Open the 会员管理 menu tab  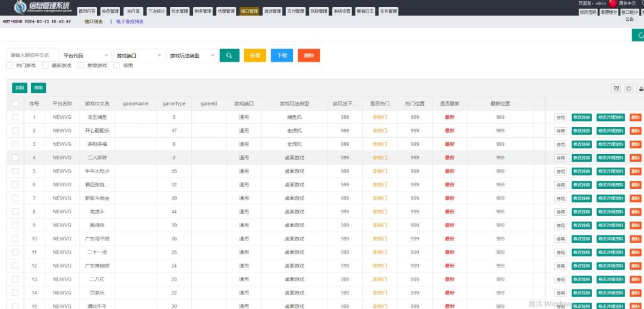tap(110, 11)
